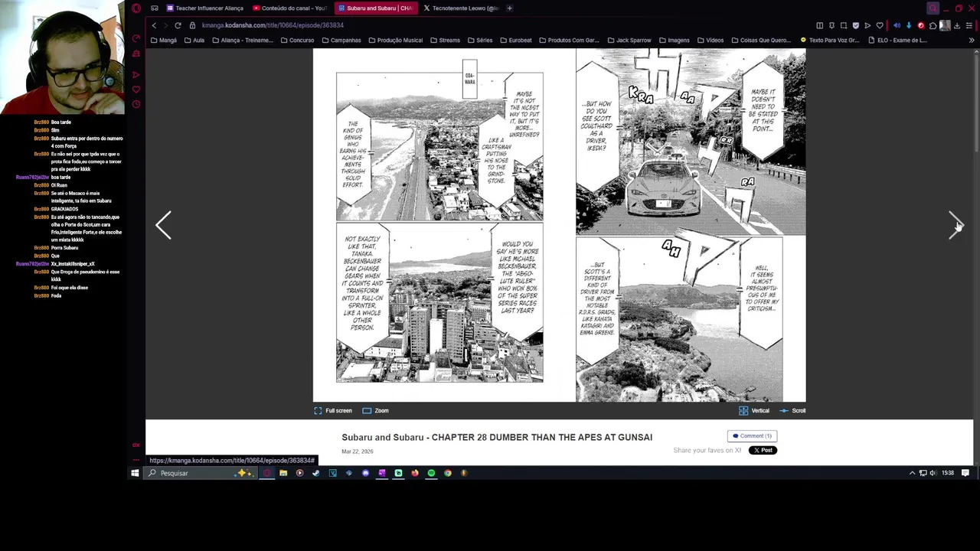Open the Vídeos bookmarks folder
Viewport: 980px width, 551px height.
point(710,40)
